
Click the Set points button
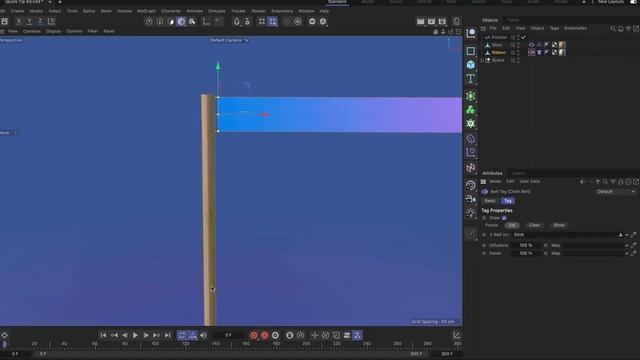click(x=511, y=225)
